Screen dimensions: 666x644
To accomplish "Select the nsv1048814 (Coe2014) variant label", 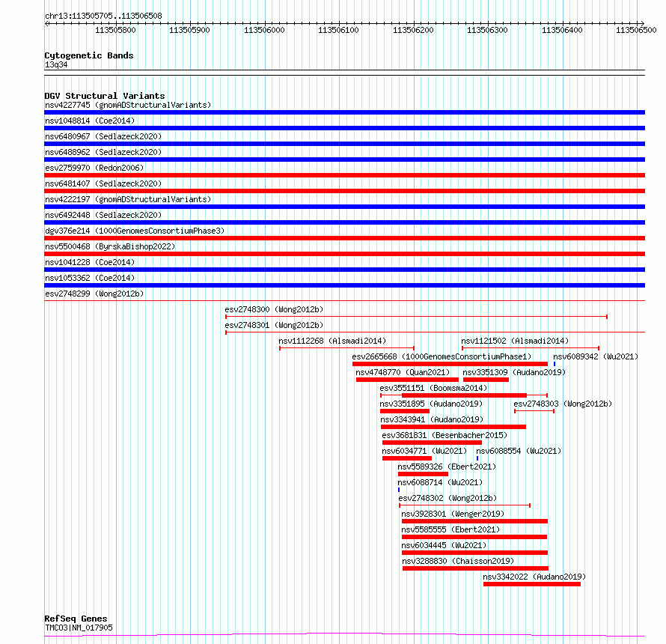I will [x=90, y=121].
